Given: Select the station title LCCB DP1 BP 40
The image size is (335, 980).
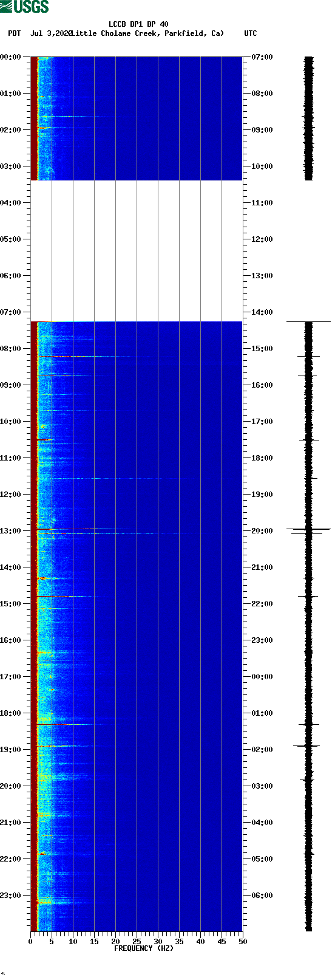Looking at the screenshot, I should (x=138, y=25).
